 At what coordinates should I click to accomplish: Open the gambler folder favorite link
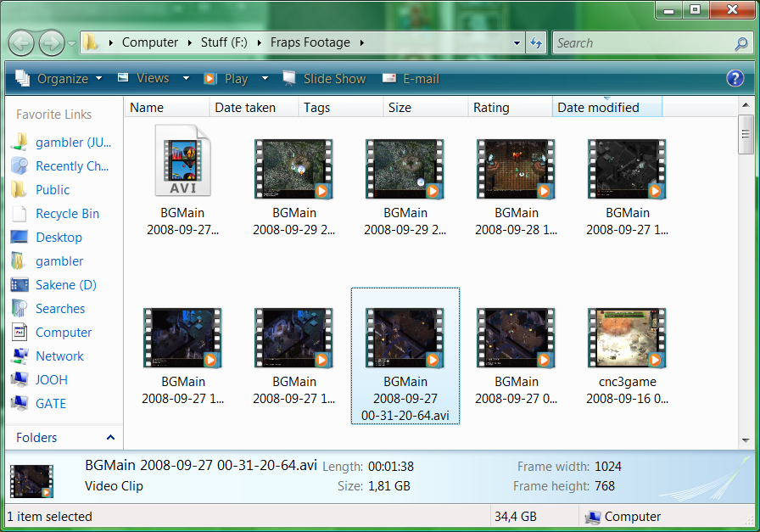pyautogui.click(x=47, y=260)
